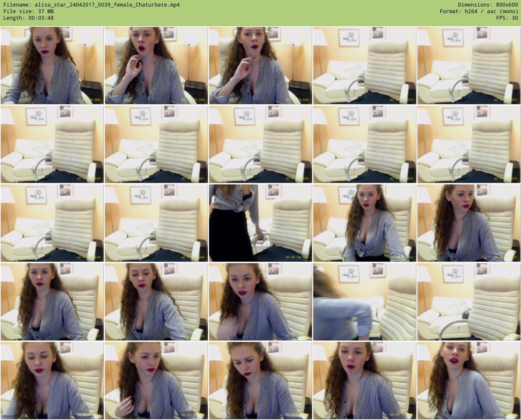
Task: Click the "Dimensions: 800x600" text
Action: click(x=488, y=5)
